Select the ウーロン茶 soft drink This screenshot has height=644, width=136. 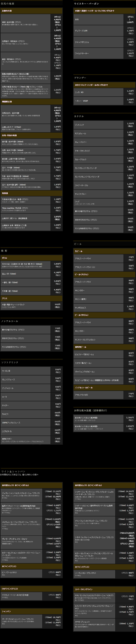[32, 371]
